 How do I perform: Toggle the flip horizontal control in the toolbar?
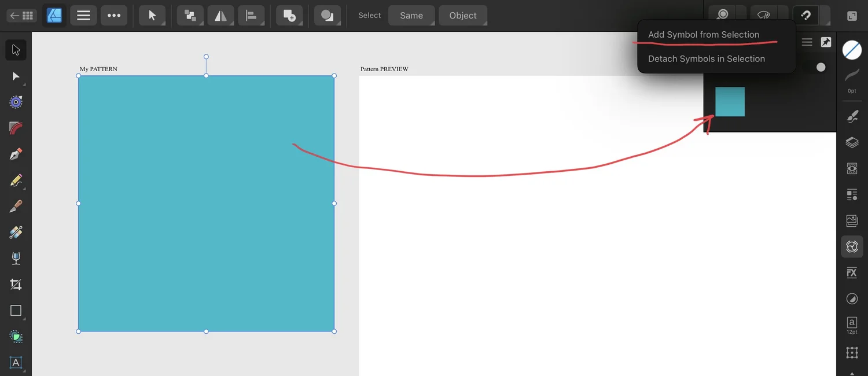[x=220, y=16]
